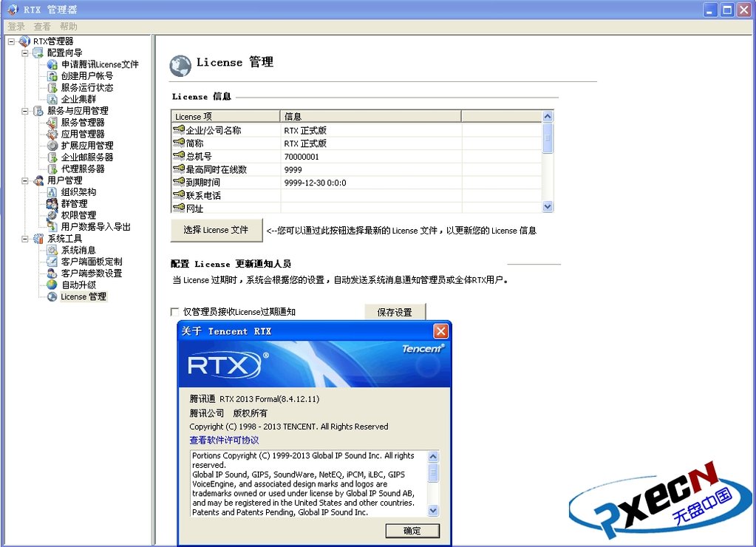Click 确定 in the About dialog
756x547 pixels.
tap(412, 531)
